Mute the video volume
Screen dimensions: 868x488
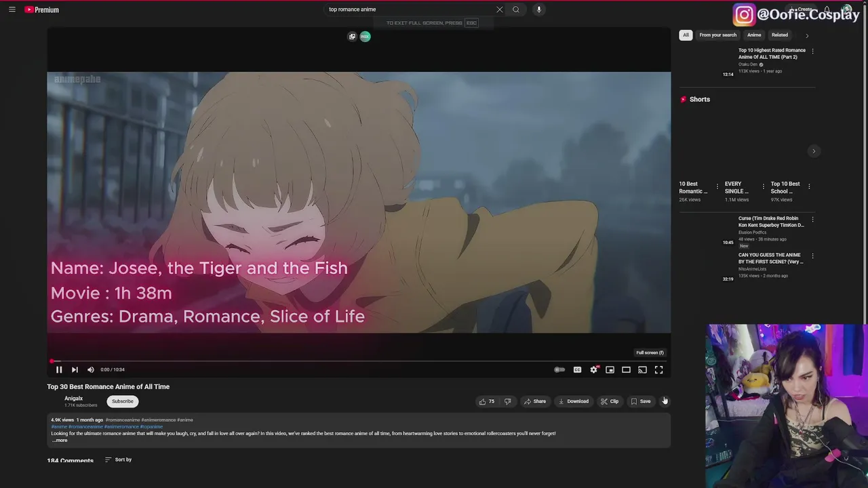(91, 369)
